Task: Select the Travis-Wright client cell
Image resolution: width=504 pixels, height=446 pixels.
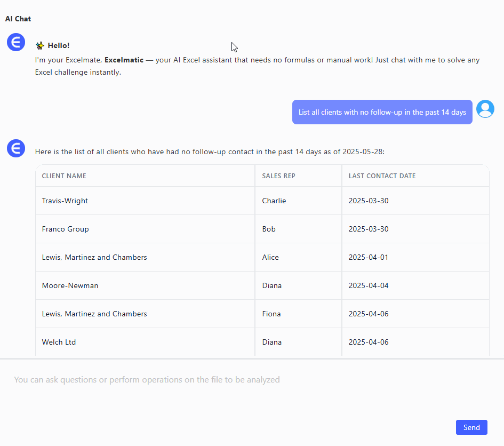Action: pos(65,201)
